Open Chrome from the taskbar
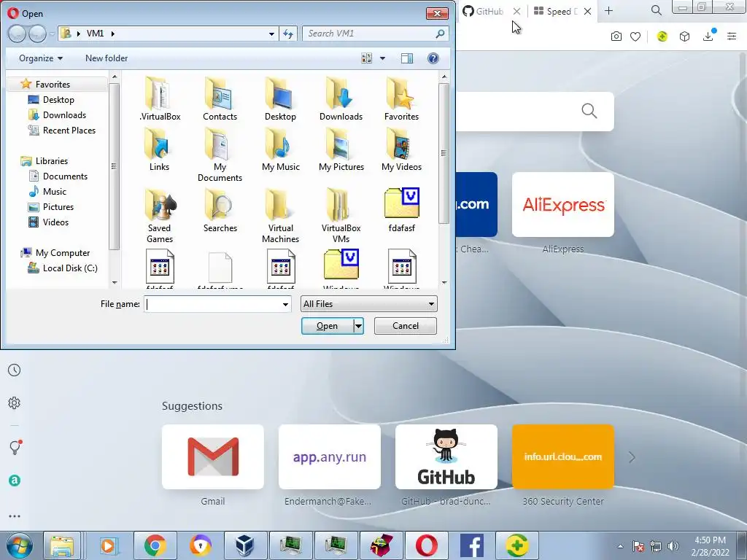 tap(155, 545)
